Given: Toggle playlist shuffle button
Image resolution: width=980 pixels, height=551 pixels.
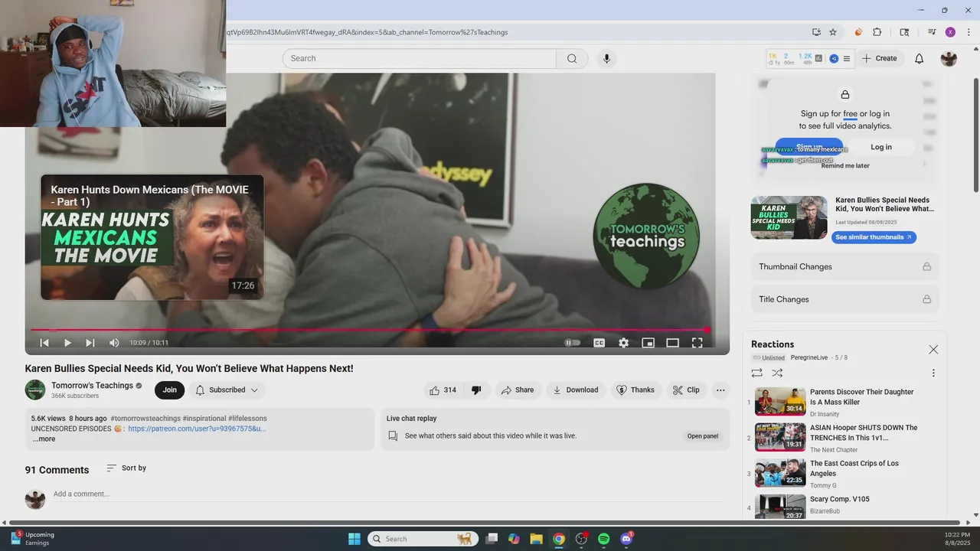Looking at the screenshot, I should pos(777,373).
